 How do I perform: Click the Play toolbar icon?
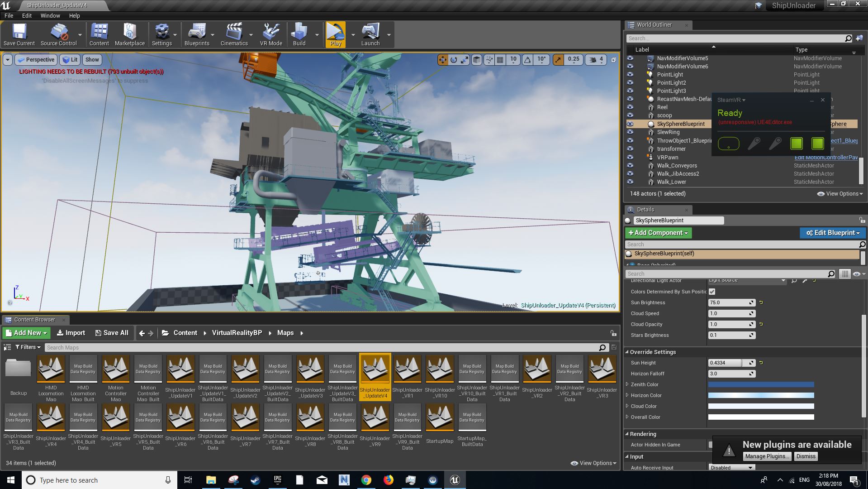pos(336,35)
